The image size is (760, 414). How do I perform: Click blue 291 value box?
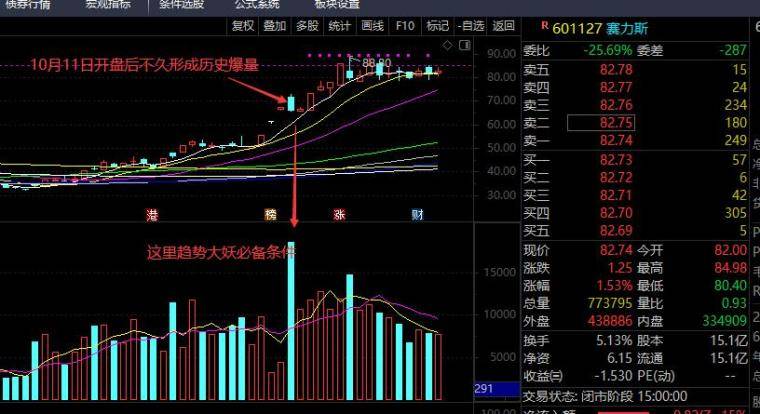point(496,389)
